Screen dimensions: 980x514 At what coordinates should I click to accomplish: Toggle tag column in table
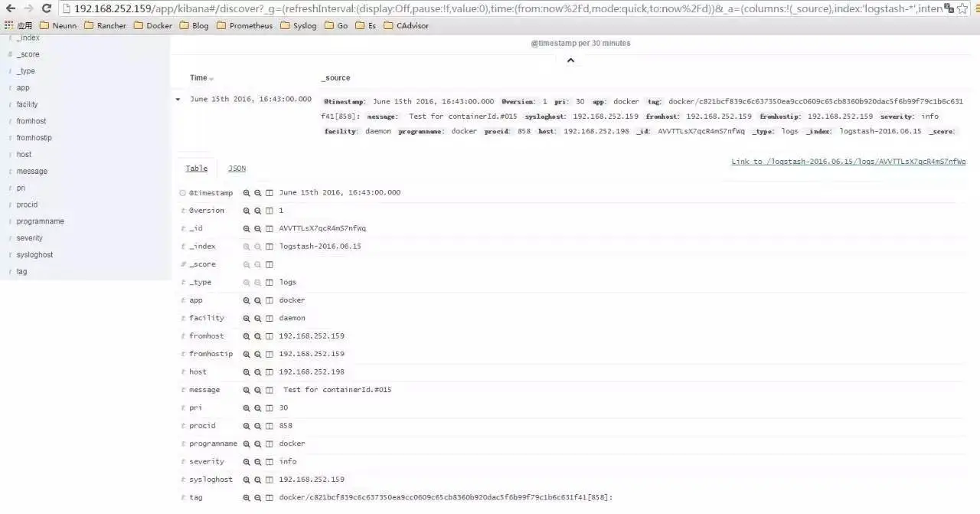point(269,498)
